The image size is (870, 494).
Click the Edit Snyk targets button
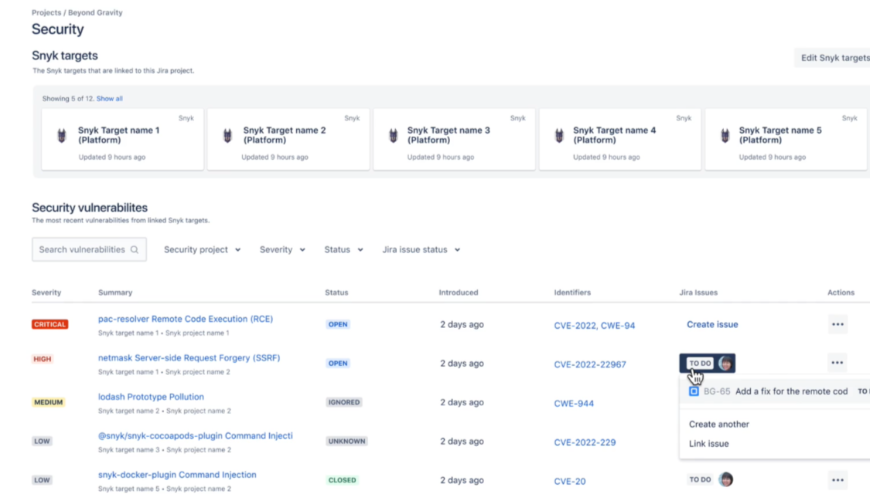(834, 58)
